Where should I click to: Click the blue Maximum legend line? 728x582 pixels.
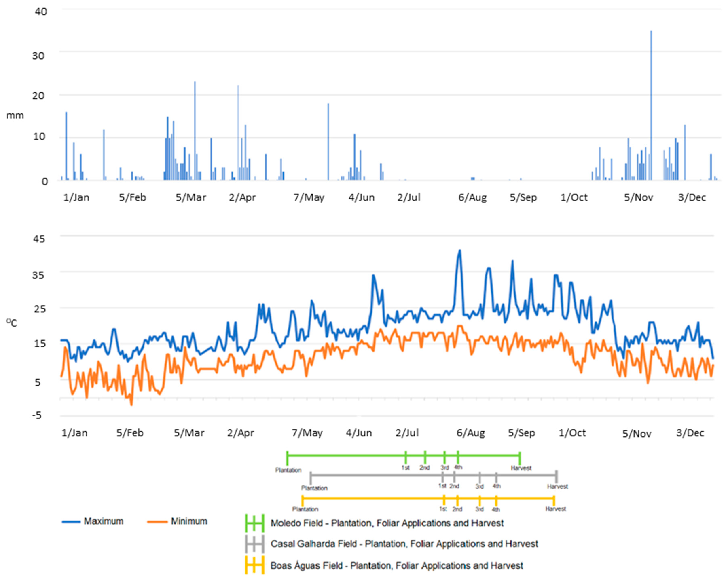(x=71, y=522)
